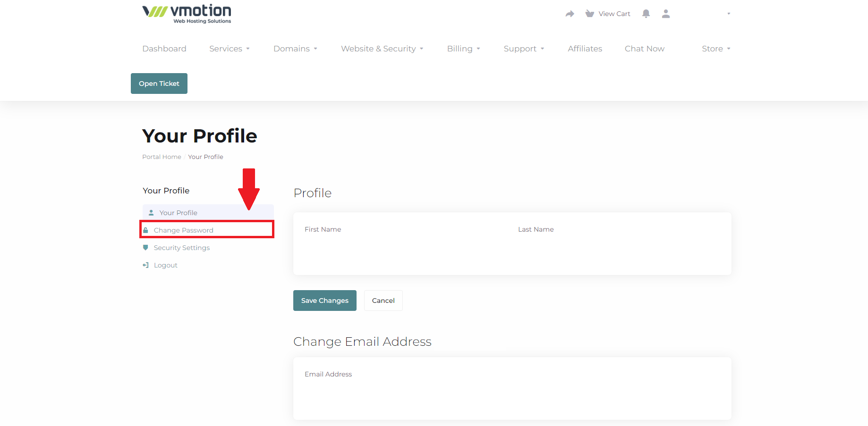Open Change Password in sidebar
Viewport: 868px width, 426px height.
tap(207, 230)
